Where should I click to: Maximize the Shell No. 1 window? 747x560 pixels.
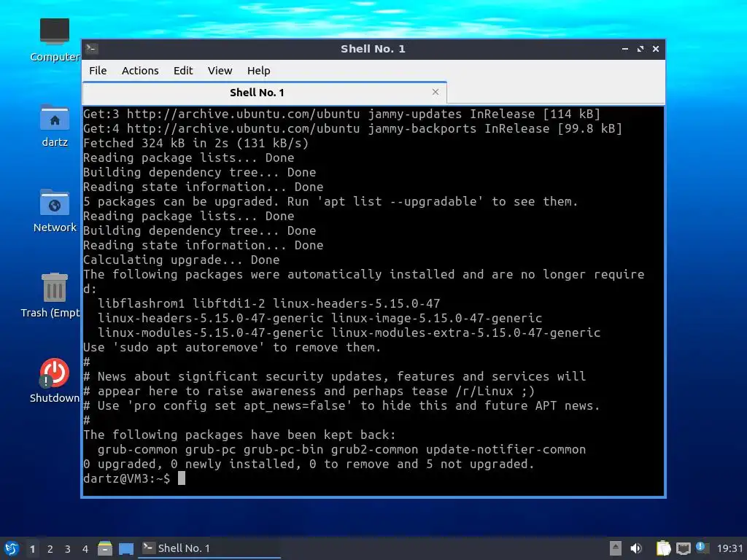[640, 49]
